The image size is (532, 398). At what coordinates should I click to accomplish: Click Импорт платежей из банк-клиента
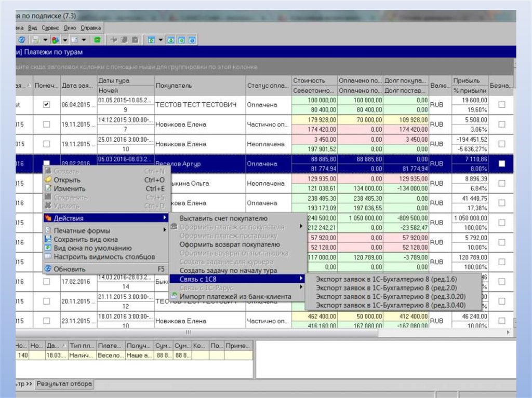click(237, 296)
